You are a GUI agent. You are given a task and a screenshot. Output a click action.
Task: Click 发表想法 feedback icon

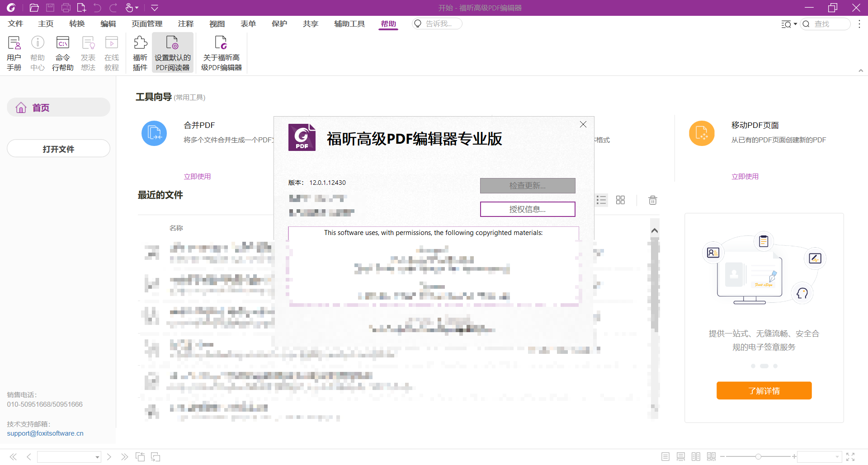(x=88, y=53)
